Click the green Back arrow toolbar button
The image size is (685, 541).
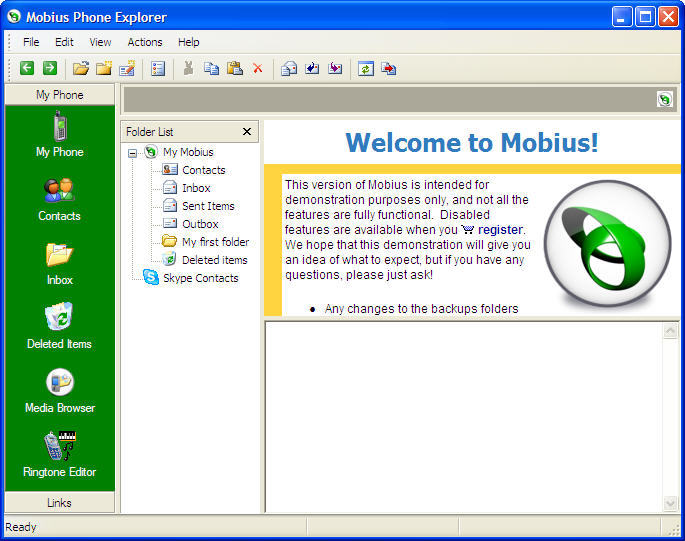[27, 68]
